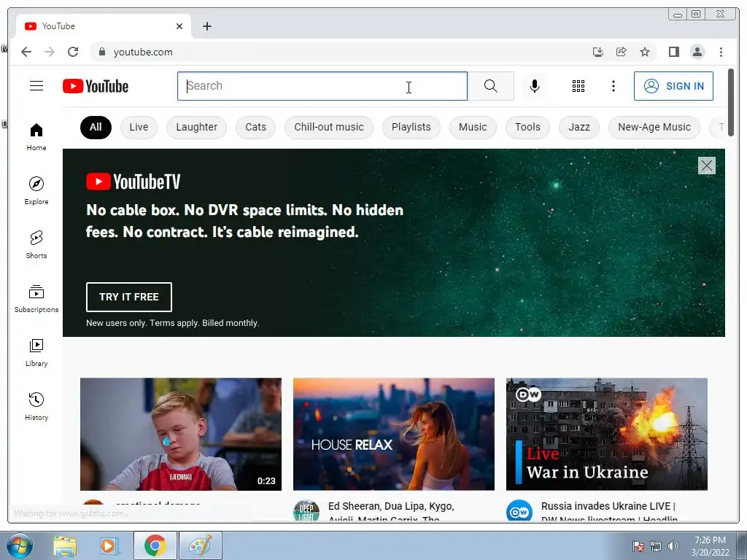Open the YouTube hamburger guide menu
The height and width of the screenshot is (560, 747).
36,86
